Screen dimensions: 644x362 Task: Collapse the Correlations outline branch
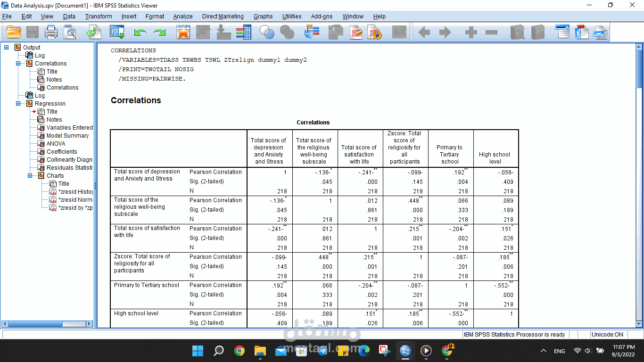coord(18,63)
